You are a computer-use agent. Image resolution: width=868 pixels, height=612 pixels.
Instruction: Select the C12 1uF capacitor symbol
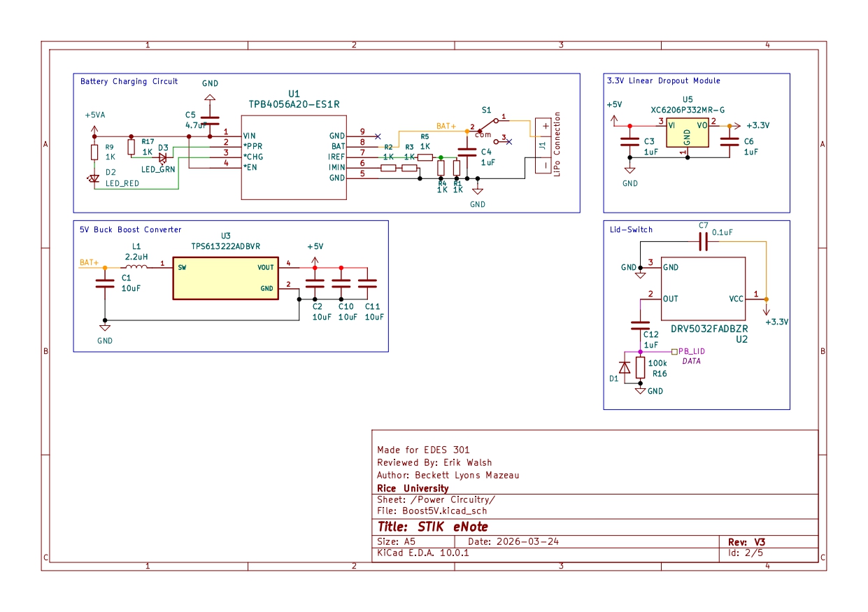coord(640,325)
